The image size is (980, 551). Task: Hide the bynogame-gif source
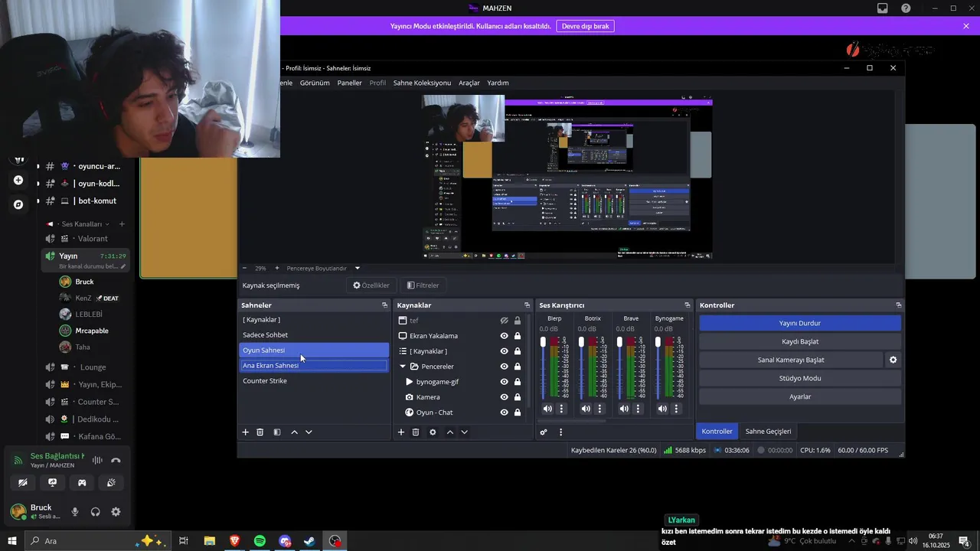tap(505, 382)
